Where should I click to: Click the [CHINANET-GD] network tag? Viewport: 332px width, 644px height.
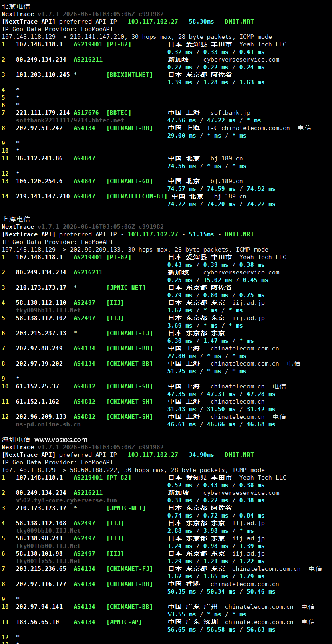pos(130,181)
